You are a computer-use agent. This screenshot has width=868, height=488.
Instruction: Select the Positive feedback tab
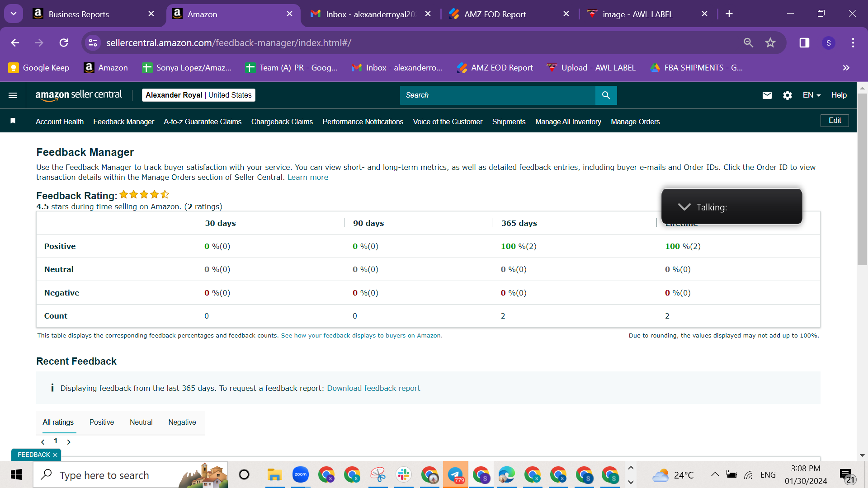(x=102, y=422)
